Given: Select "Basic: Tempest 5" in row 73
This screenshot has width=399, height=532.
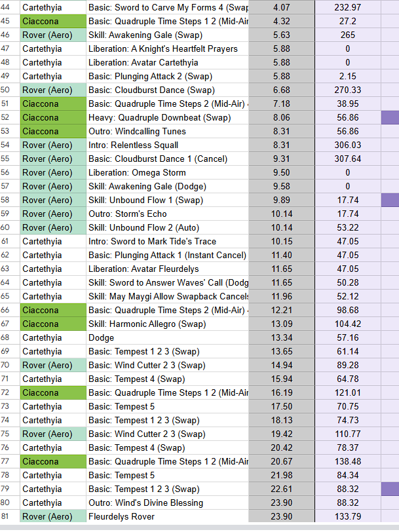Looking at the screenshot, I should 168,406.
